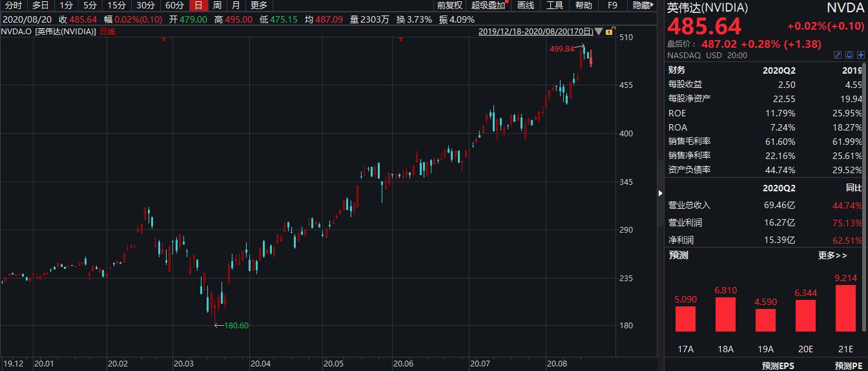This screenshot has height=371, width=868.
Task: Click the red 日线 chart label
Action: [x=107, y=31]
